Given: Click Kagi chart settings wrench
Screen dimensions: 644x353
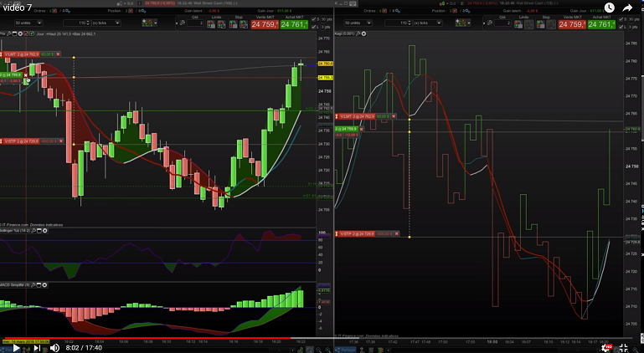Looking at the screenshot, I should click(x=358, y=33).
